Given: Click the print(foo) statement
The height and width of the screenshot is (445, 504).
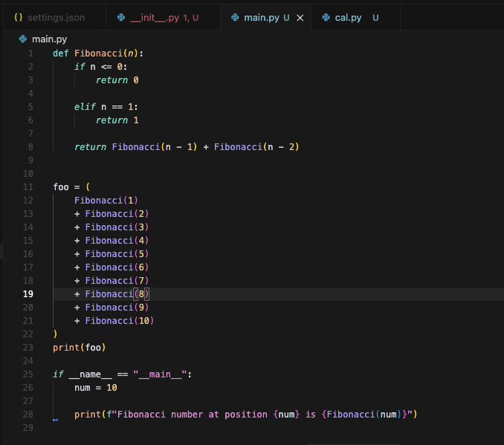Looking at the screenshot, I should pos(79,347).
